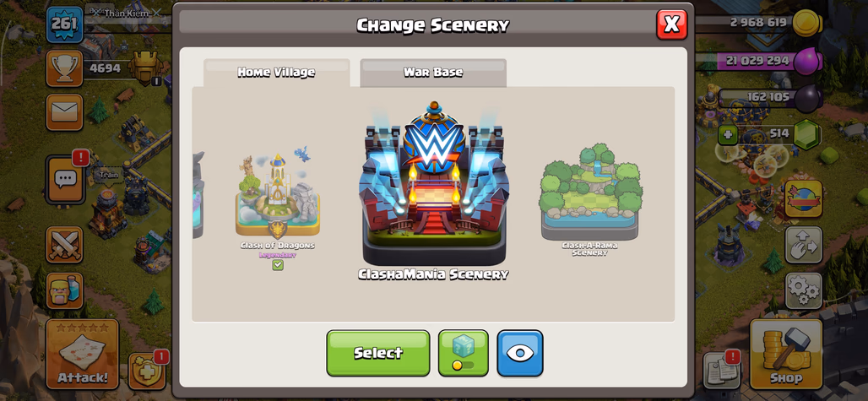Screen dimensions: 868x401
Task: Open the globe banner events icon
Action: [x=803, y=198]
